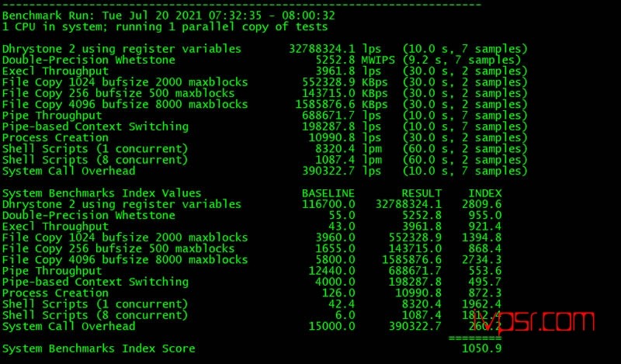
Task: Select the Whetstone index value 955.0
Action: [x=485, y=216]
